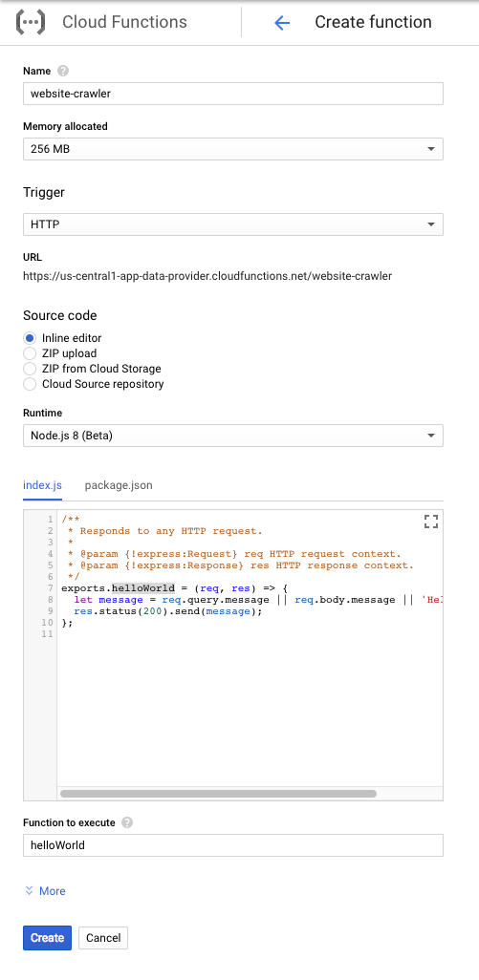Screen dimensions: 479x980
Task: Pick the Cloud Source repository option
Action: tap(30, 384)
